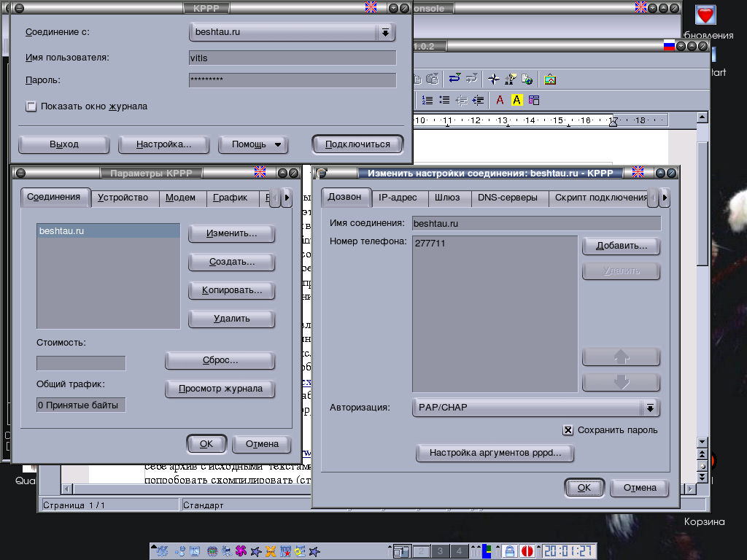This screenshot has width=747, height=560.
Task: Click the show-desktop windows icon in the pager
Action: pyautogui.click(x=402, y=551)
